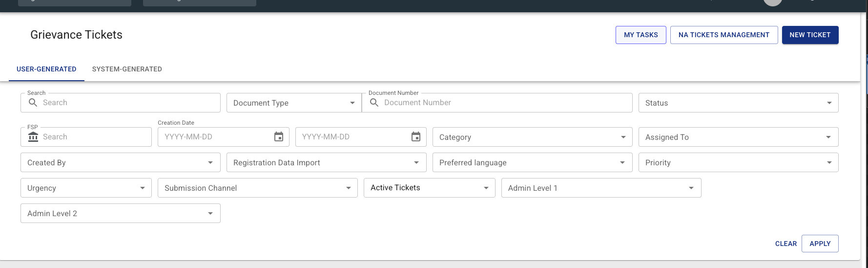868x268 pixels.
Task: Click the Grievance Tickets heading
Action: point(76,35)
